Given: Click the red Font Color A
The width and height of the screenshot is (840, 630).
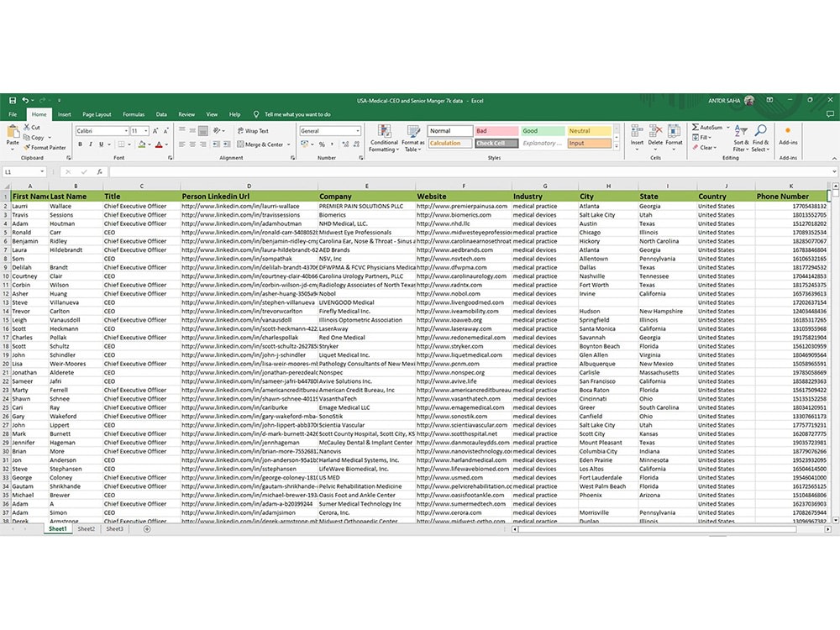Looking at the screenshot, I should [159, 144].
